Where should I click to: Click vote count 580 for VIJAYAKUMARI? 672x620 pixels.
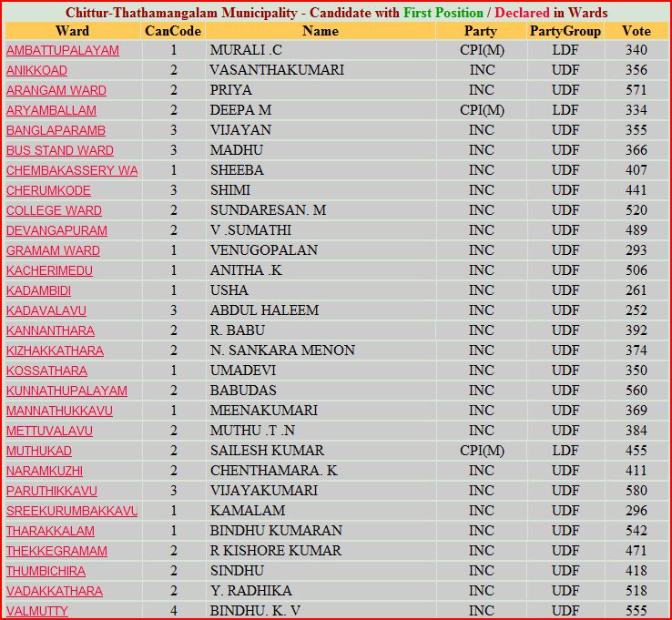636,491
